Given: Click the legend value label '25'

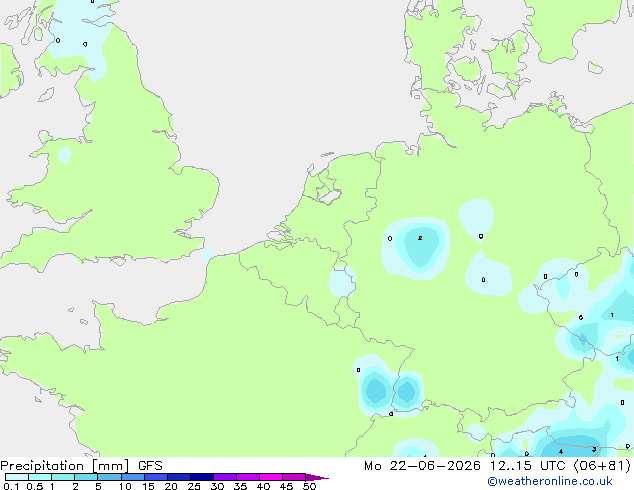Looking at the screenshot, I should click(194, 486).
